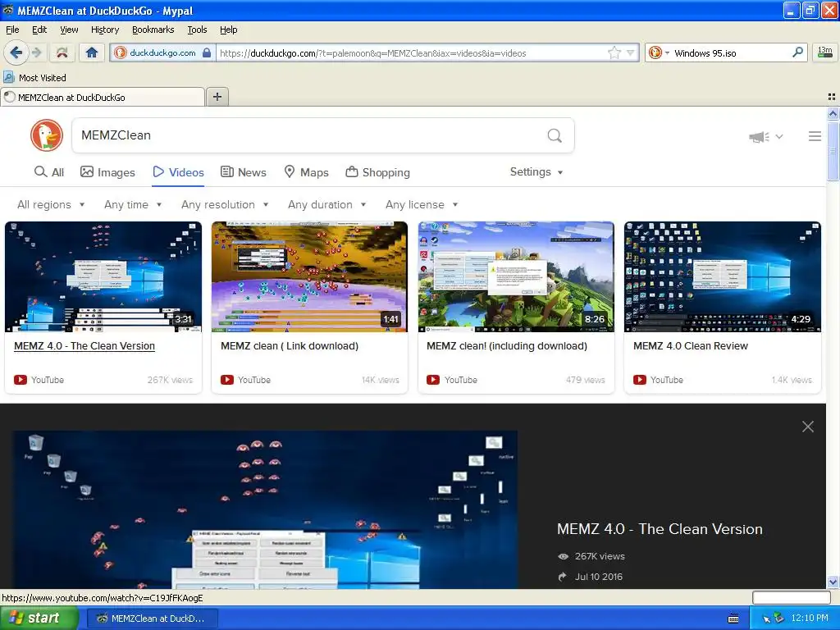Open the Bookmarks menu
This screenshot has width=840, height=630.
pos(153,30)
